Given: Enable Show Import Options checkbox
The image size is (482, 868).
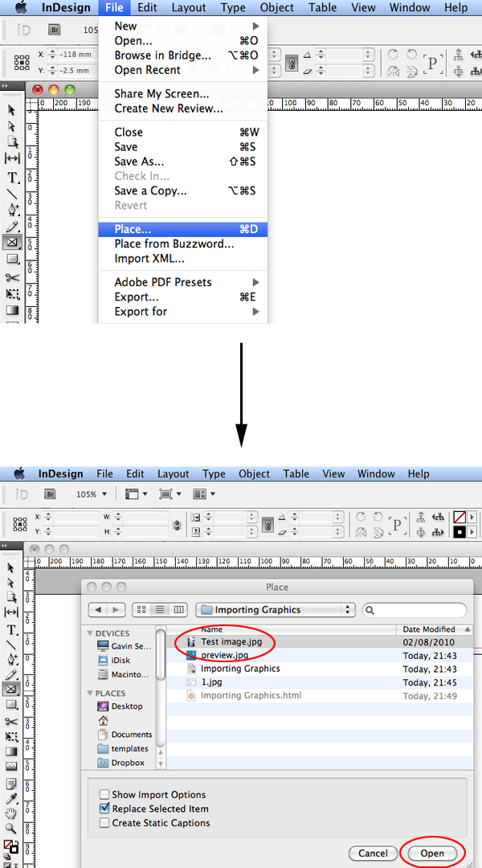Looking at the screenshot, I should tap(104, 794).
